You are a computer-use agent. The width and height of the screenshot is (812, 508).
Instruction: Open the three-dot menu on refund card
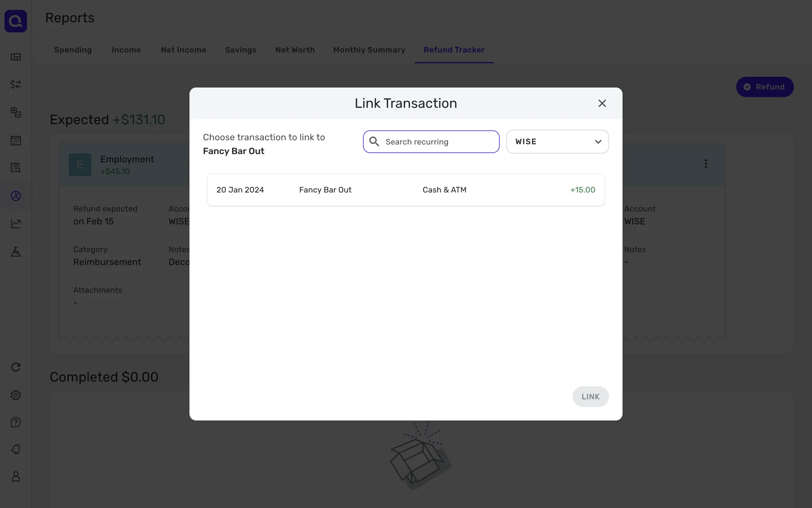click(x=705, y=164)
